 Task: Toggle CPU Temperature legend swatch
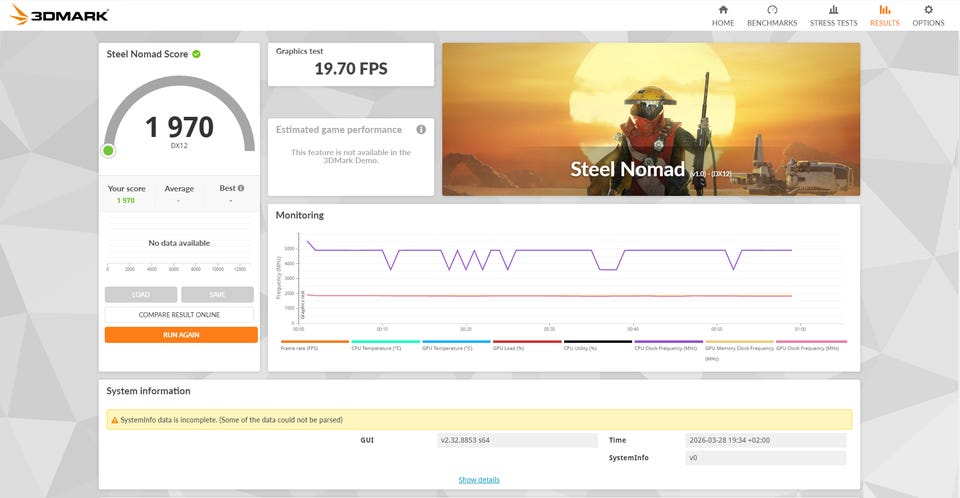[386, 342]
